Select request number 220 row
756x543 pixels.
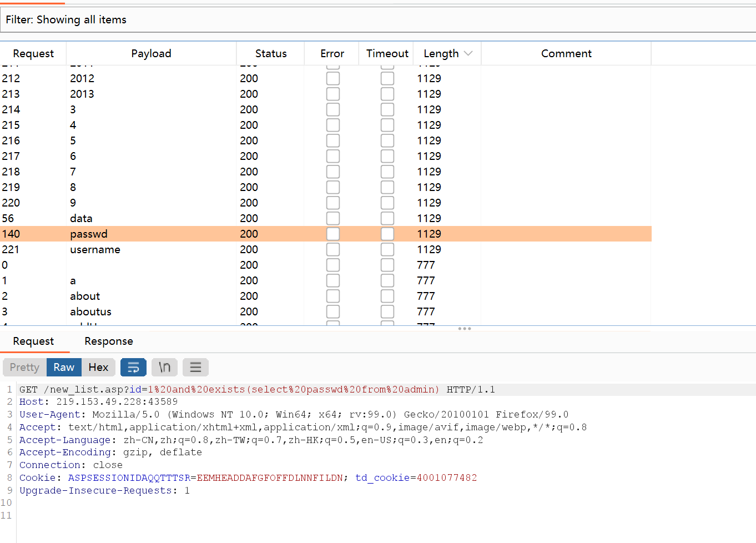click(x=325, y=203)
